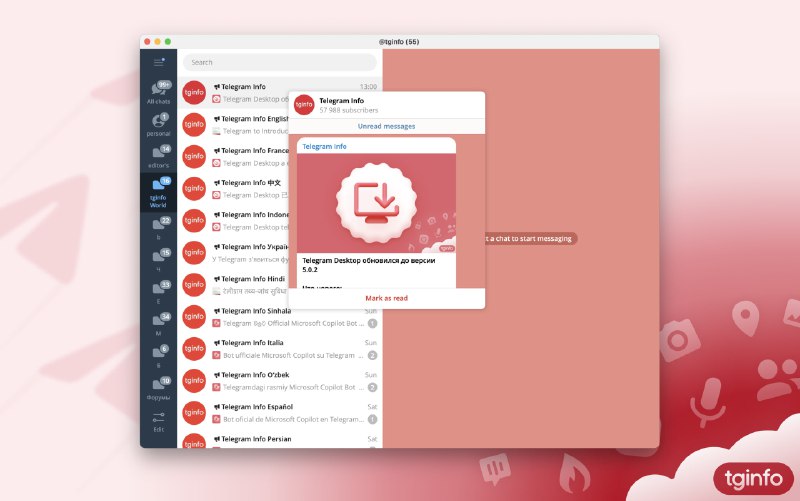Open the Telegram Info Indonesia chat

235,220
